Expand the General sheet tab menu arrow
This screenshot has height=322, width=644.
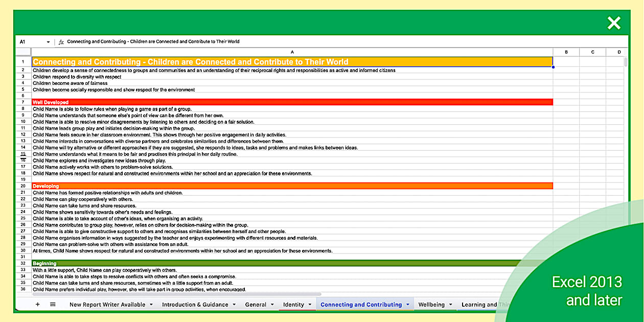[x=272, y=305]
